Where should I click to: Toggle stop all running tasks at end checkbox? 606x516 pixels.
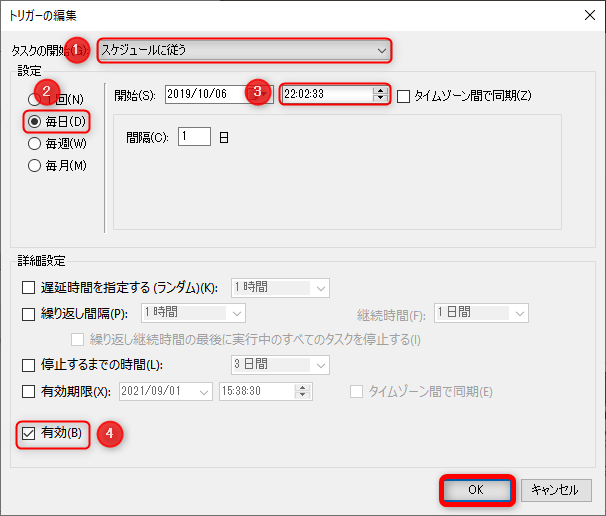tap(77, 340)
